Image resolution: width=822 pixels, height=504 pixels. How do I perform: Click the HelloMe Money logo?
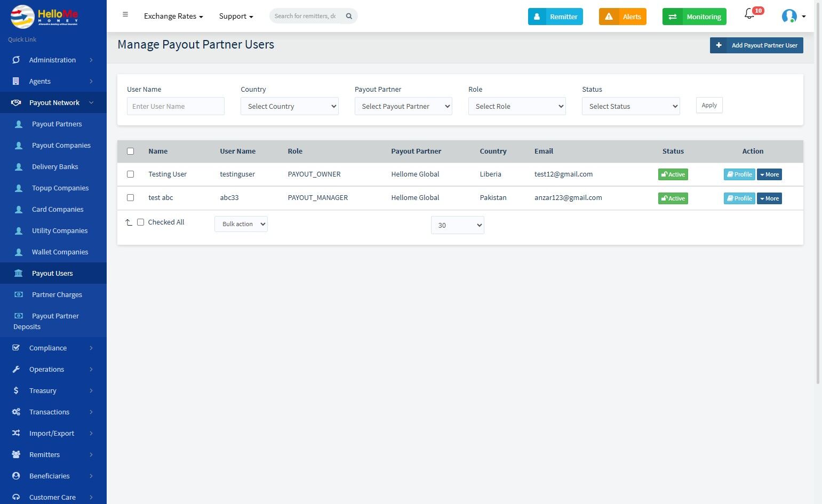click(44, 17)
